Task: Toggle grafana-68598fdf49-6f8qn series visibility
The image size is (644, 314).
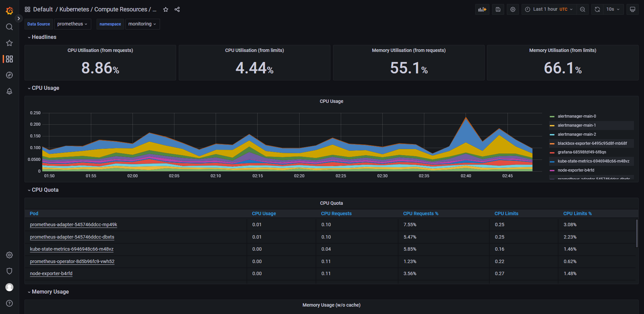Action: [582, 152]
